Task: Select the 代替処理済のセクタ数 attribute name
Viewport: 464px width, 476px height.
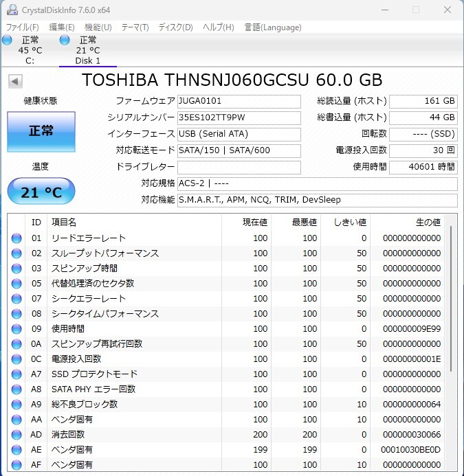Action: click(93, 284)
